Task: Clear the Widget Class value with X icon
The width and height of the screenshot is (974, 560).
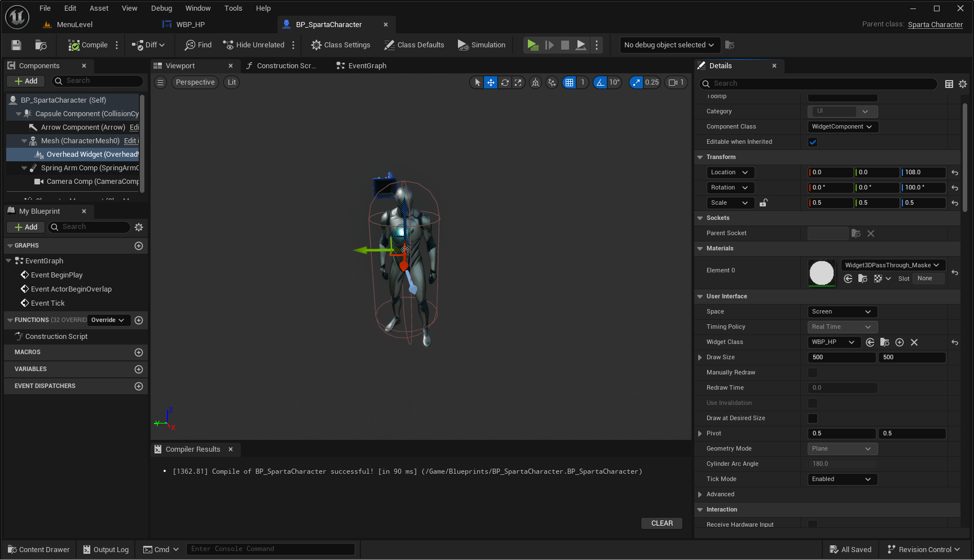Action: pyautogui.click(x=914, y=342)
